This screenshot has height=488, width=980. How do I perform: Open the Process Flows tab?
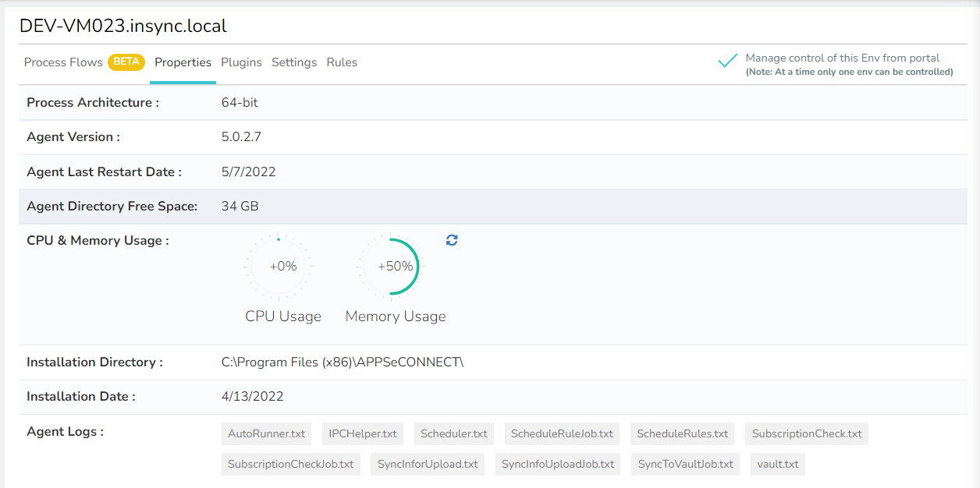(x=63, y=62)
